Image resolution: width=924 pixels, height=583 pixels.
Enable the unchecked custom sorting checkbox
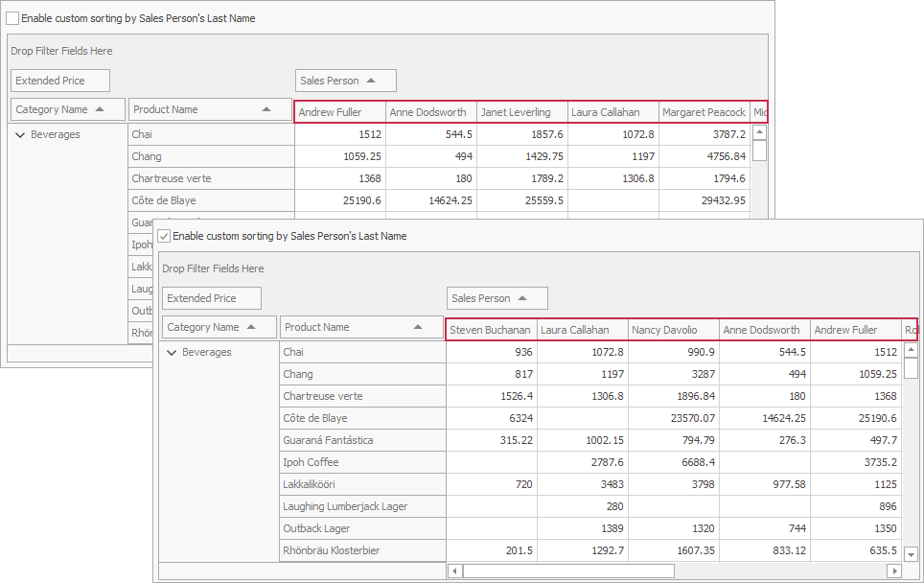[12, 18]
